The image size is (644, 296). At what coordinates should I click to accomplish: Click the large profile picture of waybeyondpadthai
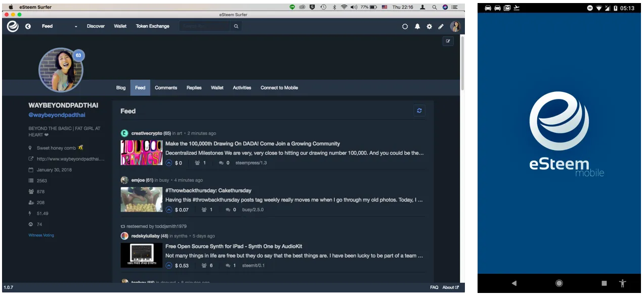pyautogui.click(x=60, y=70)
